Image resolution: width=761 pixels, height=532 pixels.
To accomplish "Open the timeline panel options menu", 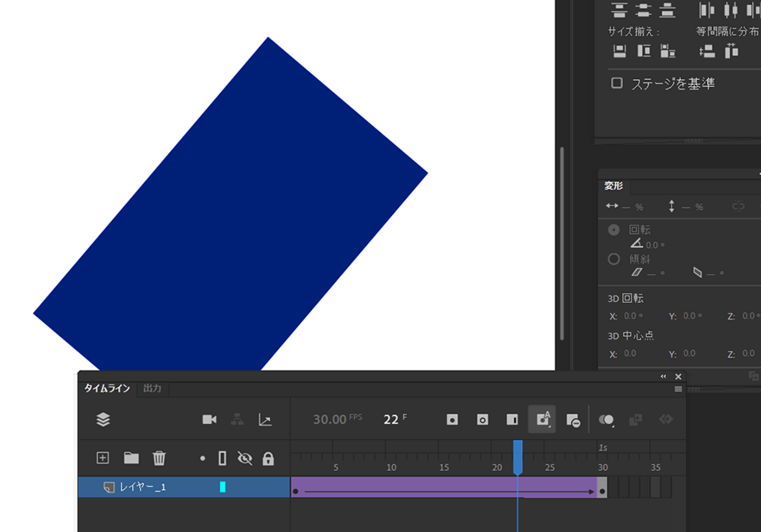I will tap(678, 389).
